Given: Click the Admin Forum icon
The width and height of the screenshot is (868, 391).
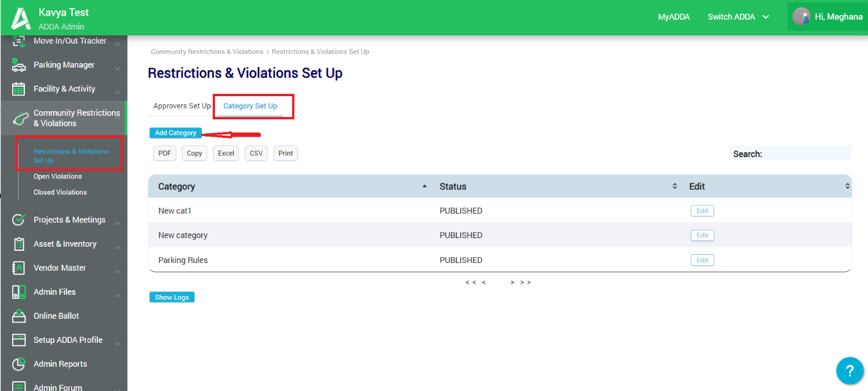Looking at the screenshot, I should tap(19, 386).
